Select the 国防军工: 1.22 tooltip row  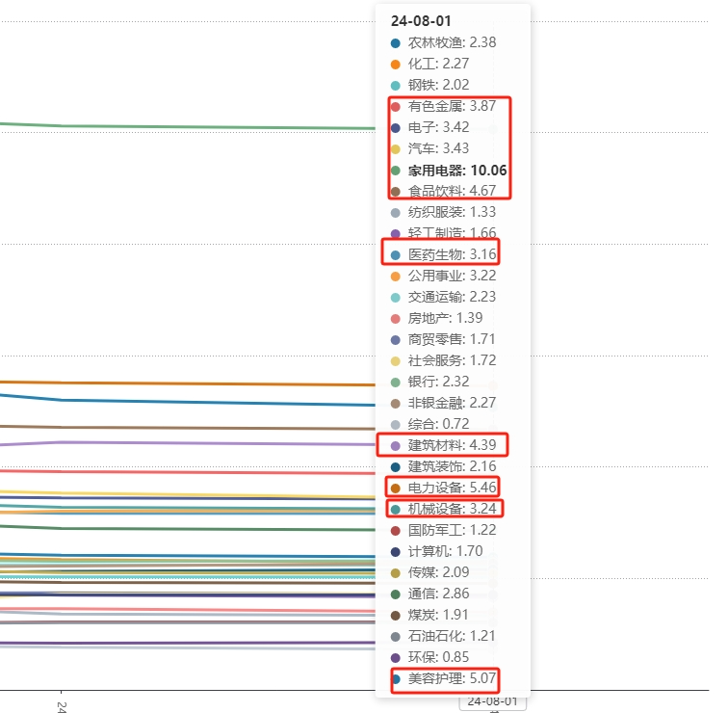443,530
